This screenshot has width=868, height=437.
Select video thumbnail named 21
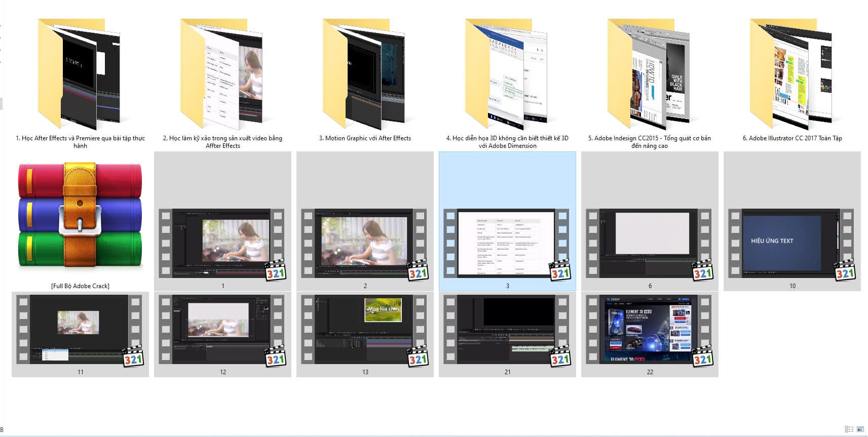507,330
